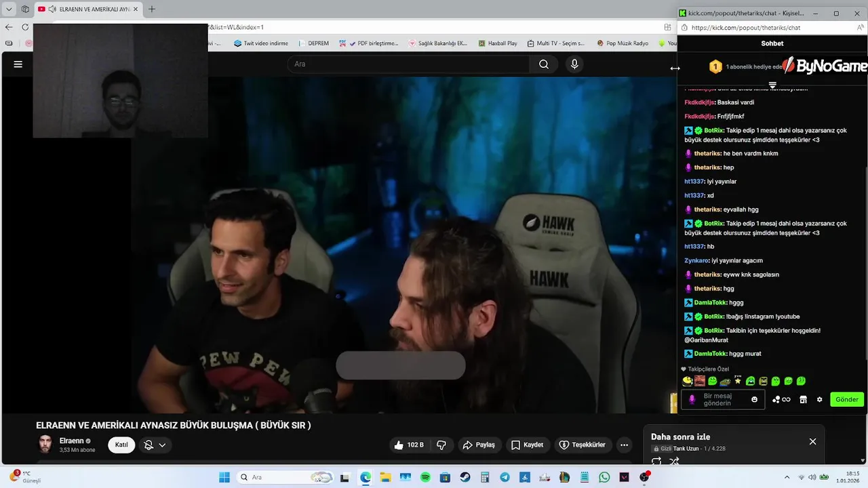Open the tab search dropdown arrow
The width and height of the screenshot is (868, 488).
coord(9,9)
